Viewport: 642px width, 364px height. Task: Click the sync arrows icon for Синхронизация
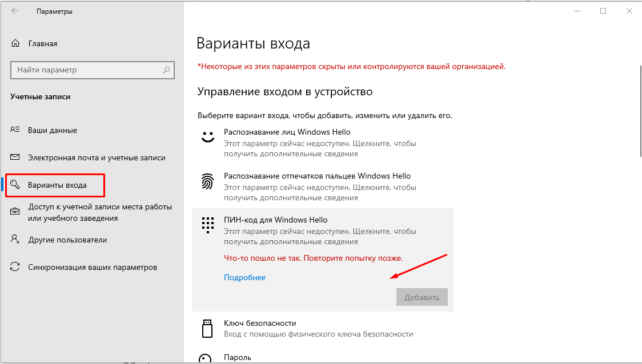(15, 266)
